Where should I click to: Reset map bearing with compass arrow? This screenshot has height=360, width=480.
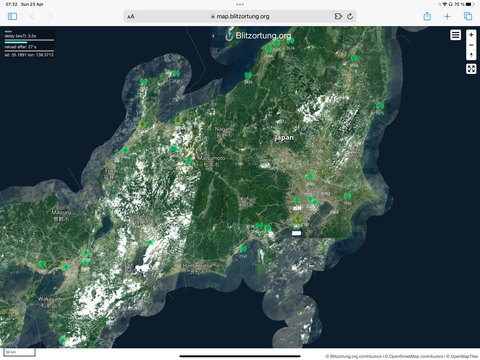pos(471,55)
